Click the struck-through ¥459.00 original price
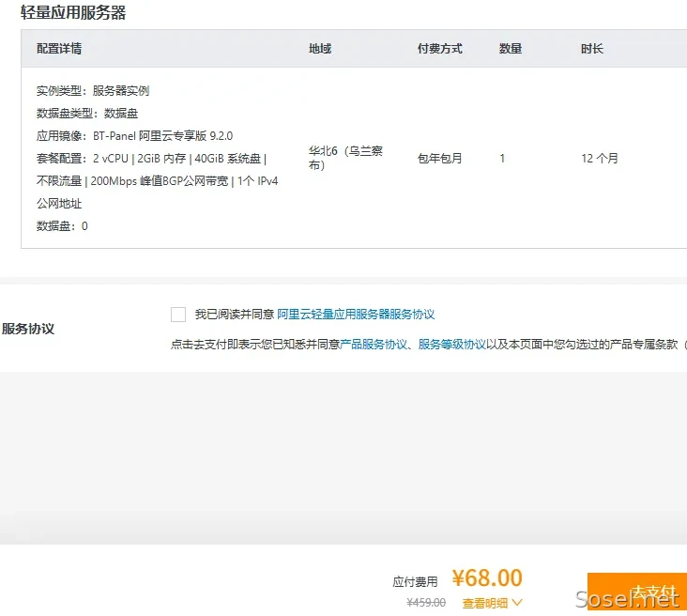 coord(426,603)
